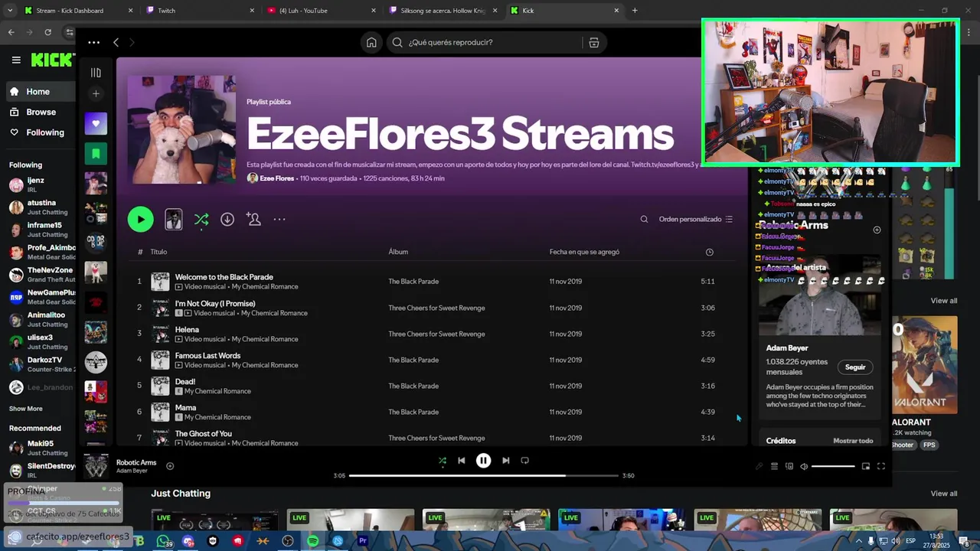Toggle repeat mode
The height and width of the screenshot is (551, 980).
click(x=525, y=461)
